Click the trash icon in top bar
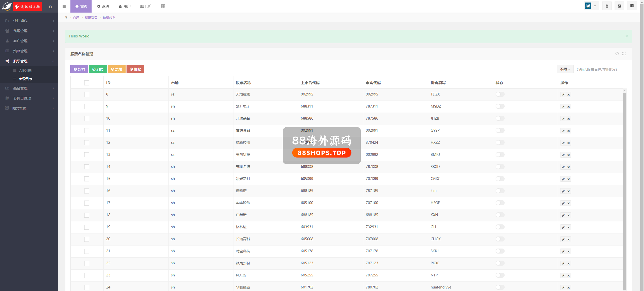The image size is (644, 291). 607,6
